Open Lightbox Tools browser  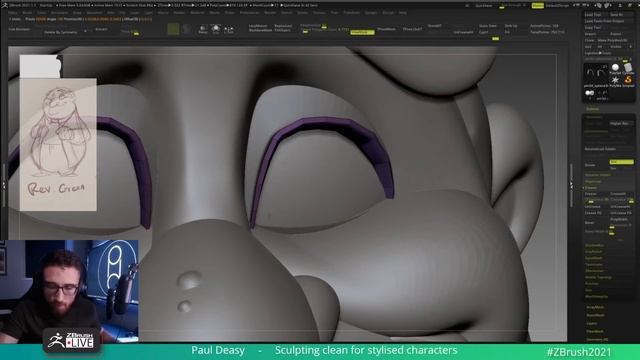(598, 53)
